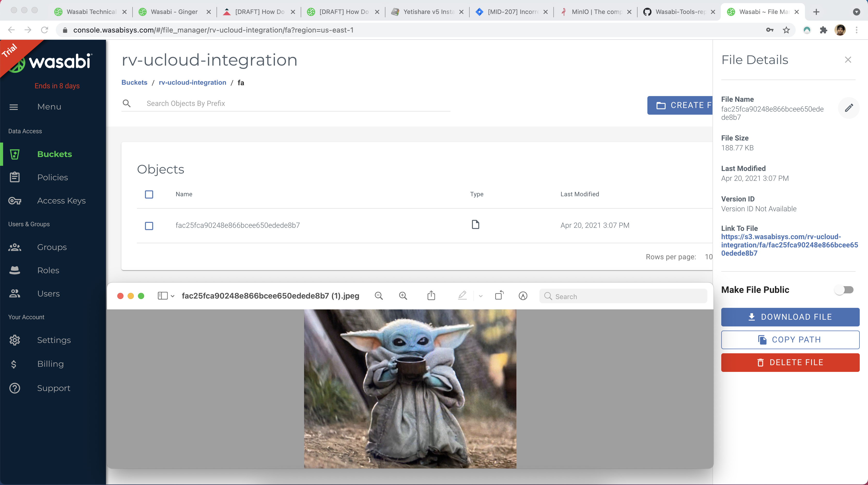
Task: Click the Support question mark icon
Action: click(14, 388)
